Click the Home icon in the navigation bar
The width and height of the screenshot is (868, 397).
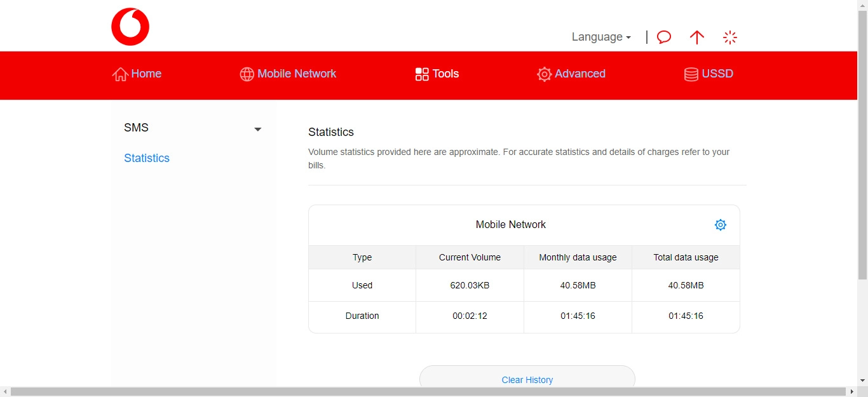tap(120, 74)
